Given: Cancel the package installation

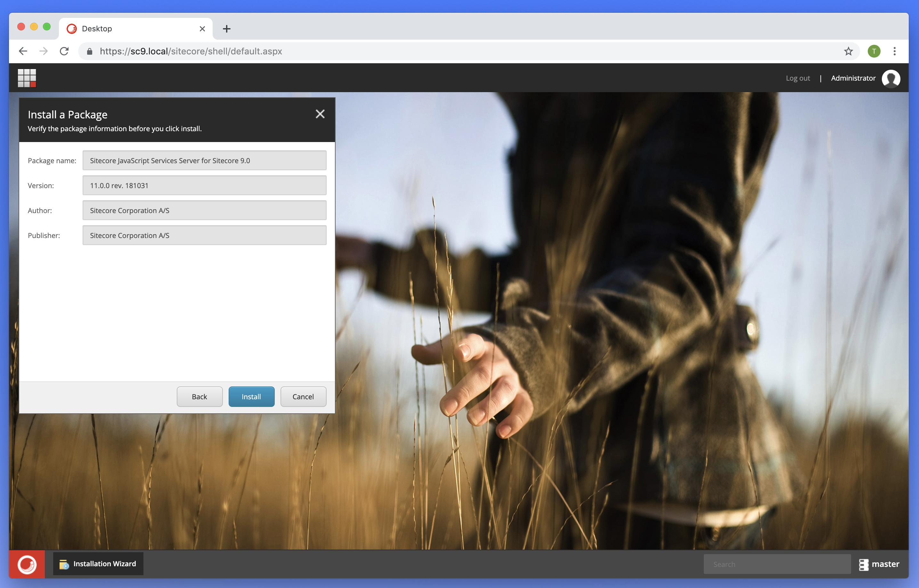Looking at the screenshot, I should click(303, 397).
